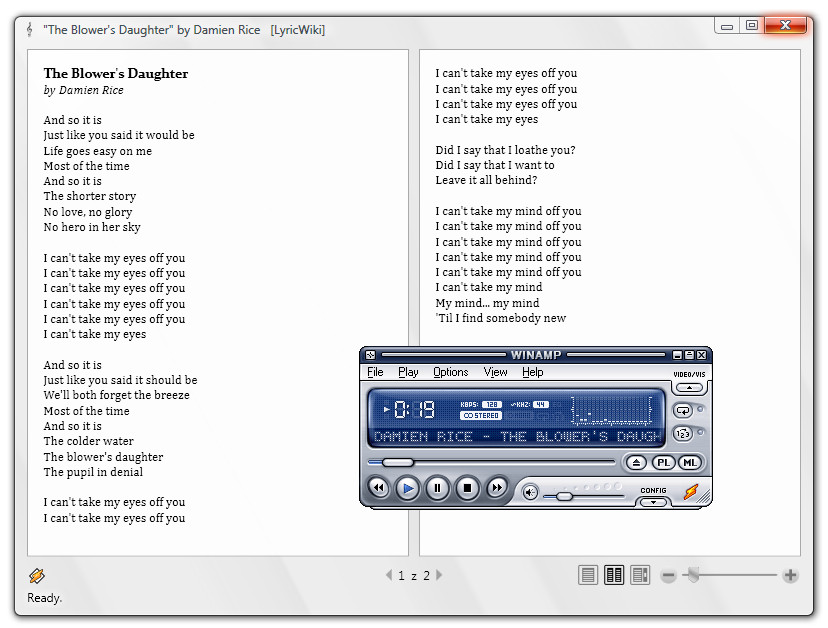Click lyric "'Til I find somebody new"
The width and height of the screenshot is (828, 628).
[501, 318]
